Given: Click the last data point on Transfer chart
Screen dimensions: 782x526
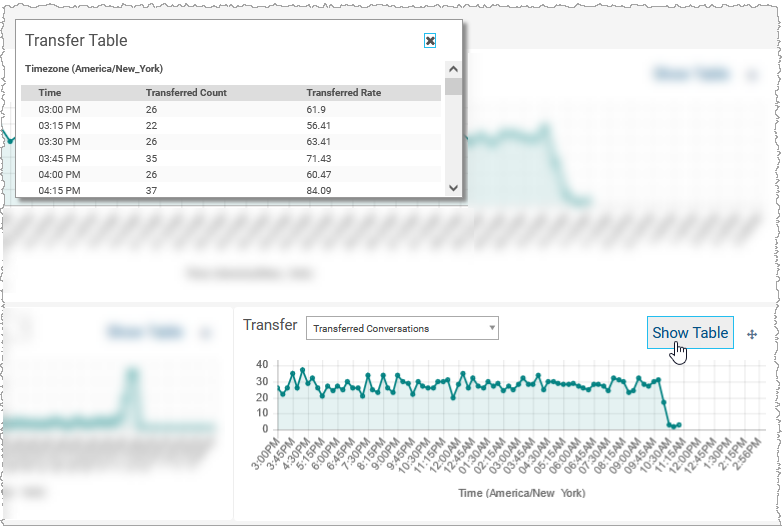Looking at the screenshot, I should click(x=680, y=425).
